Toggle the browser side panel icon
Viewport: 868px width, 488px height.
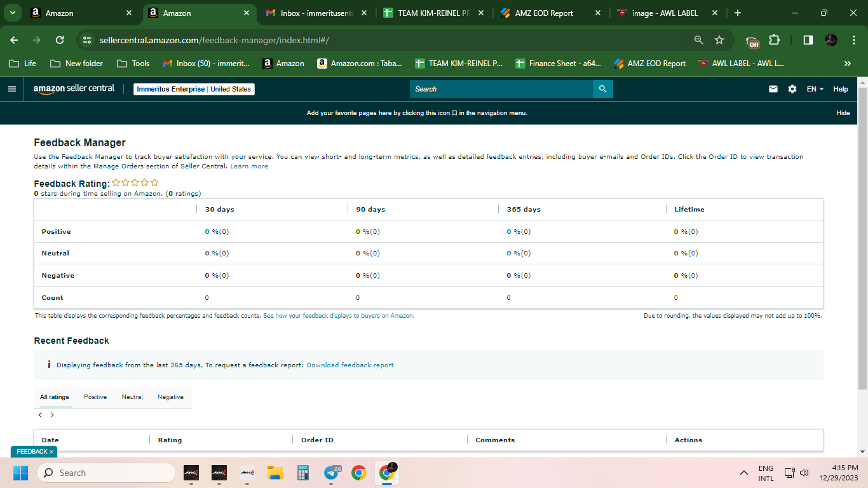(x=808, y=40)
